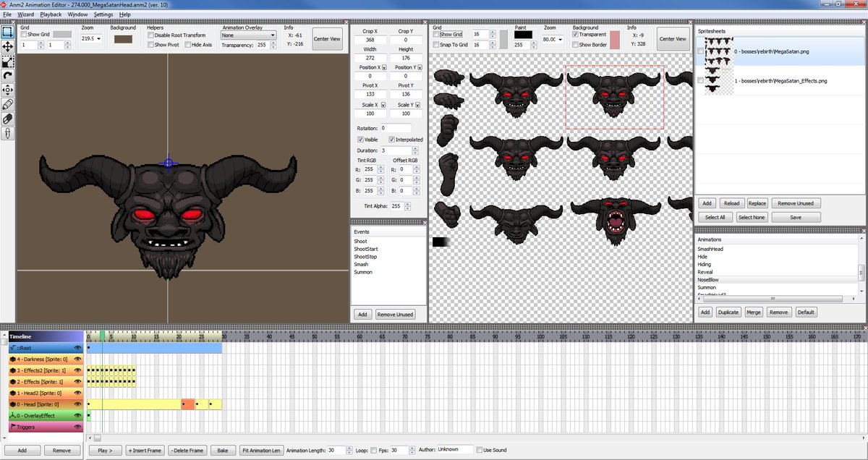
Task: Select the rectangle selection tool
Action: [x=7, y=32]
